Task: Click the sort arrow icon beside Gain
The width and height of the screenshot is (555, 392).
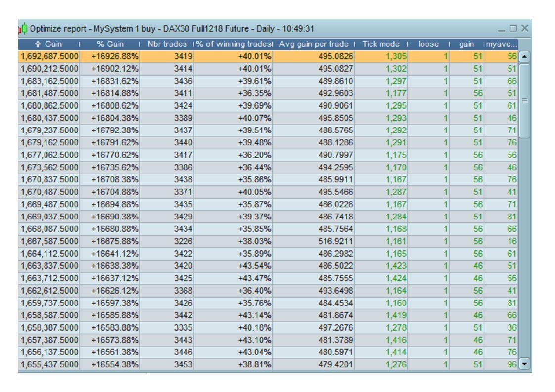Action: pyautogui.click(x=38, y=44)
